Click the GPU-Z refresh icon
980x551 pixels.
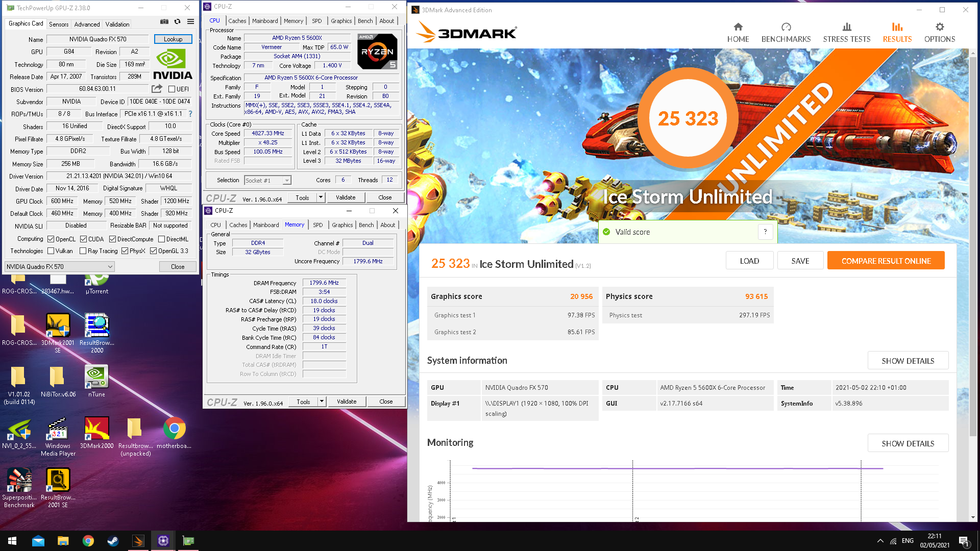pos(177,22)
